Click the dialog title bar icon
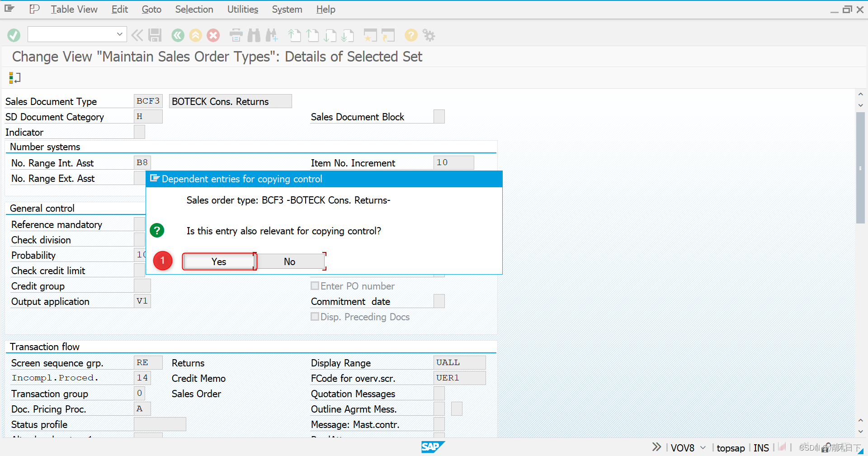This screenshot has width=868, height=456. pyautogui.click(x=155, y=179)
